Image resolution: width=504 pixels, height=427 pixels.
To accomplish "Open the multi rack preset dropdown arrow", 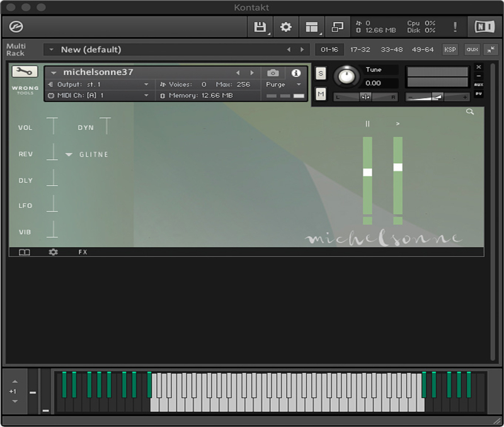I will tap(51, 50).
